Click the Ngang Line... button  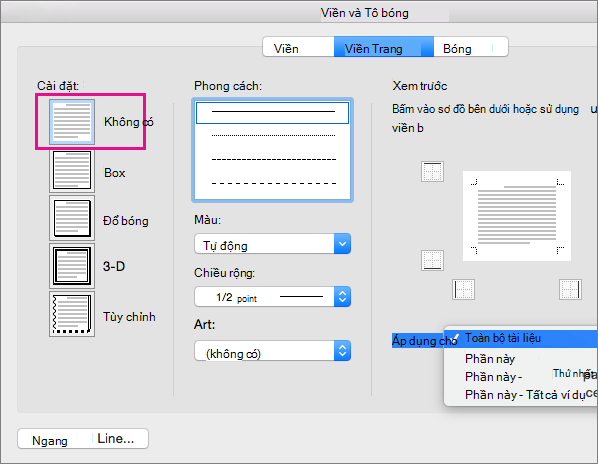point(83,439)
